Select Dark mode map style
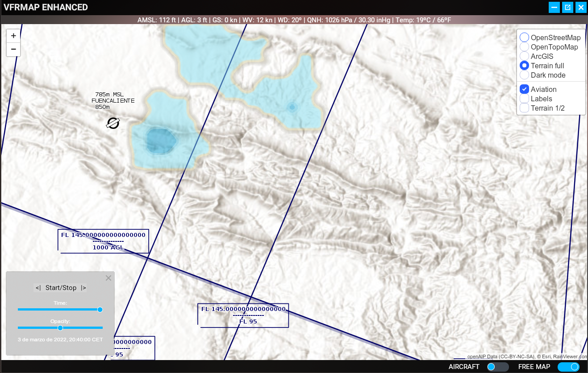Screen dimensions: 588x373 (525, 75)
